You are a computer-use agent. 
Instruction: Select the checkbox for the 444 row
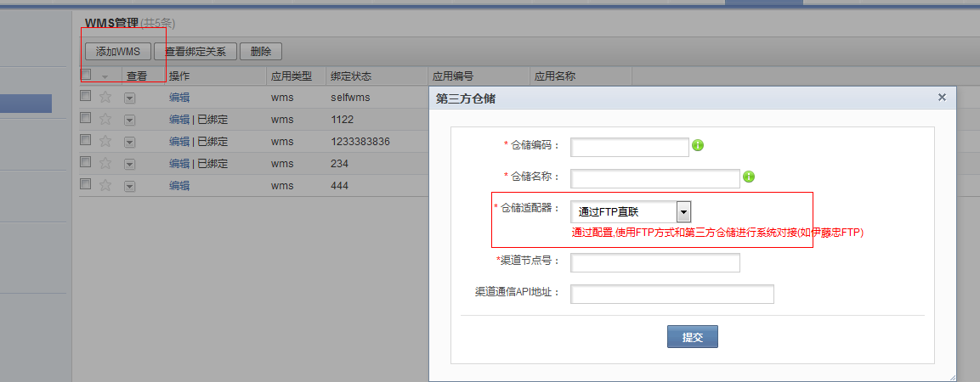86,184
